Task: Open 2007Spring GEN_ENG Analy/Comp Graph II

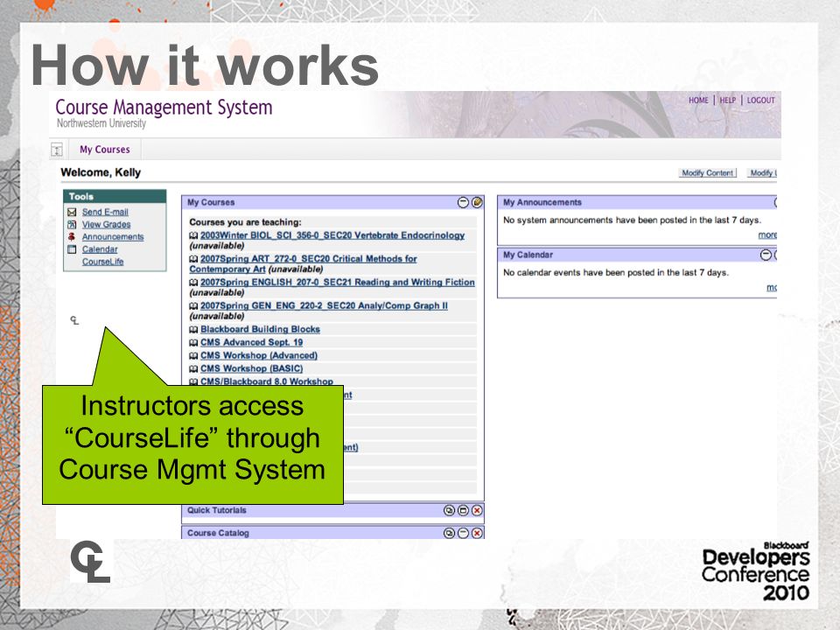Action: (324, 306)
